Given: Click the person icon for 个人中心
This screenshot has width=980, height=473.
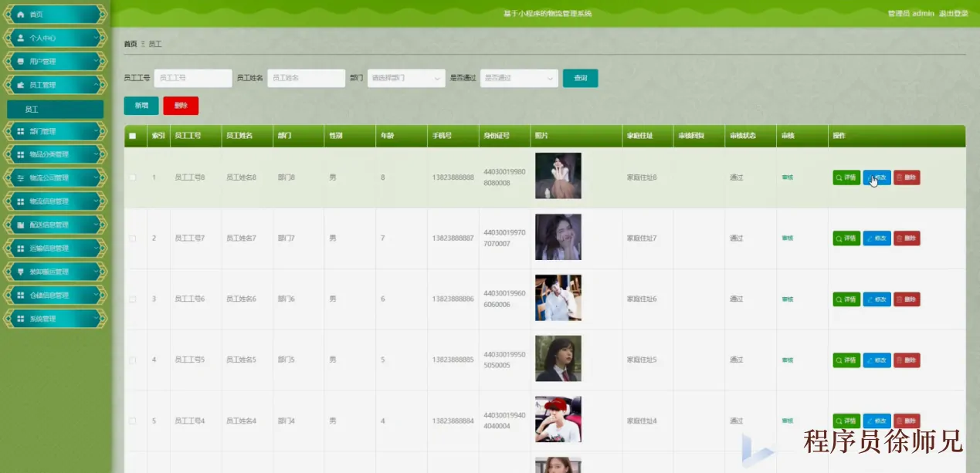Looking at the screenshot, I should 21,38.
